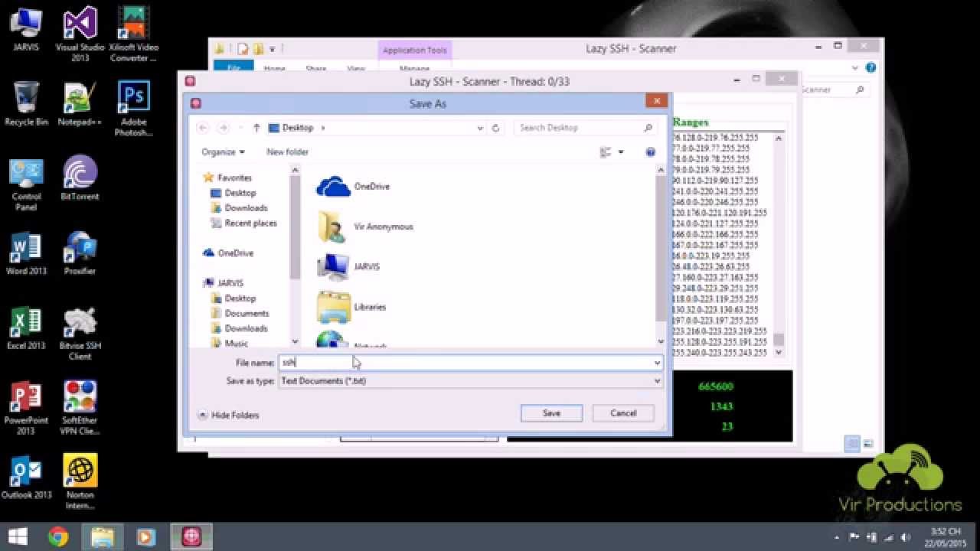
Task: Go back in Save As navigation
Action: (x=203, y=128)
